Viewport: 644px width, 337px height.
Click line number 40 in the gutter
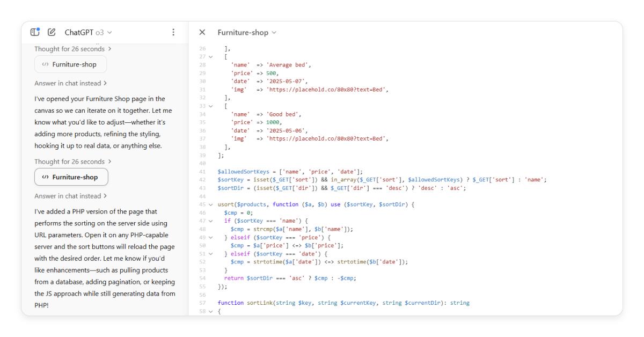[203, 164]
